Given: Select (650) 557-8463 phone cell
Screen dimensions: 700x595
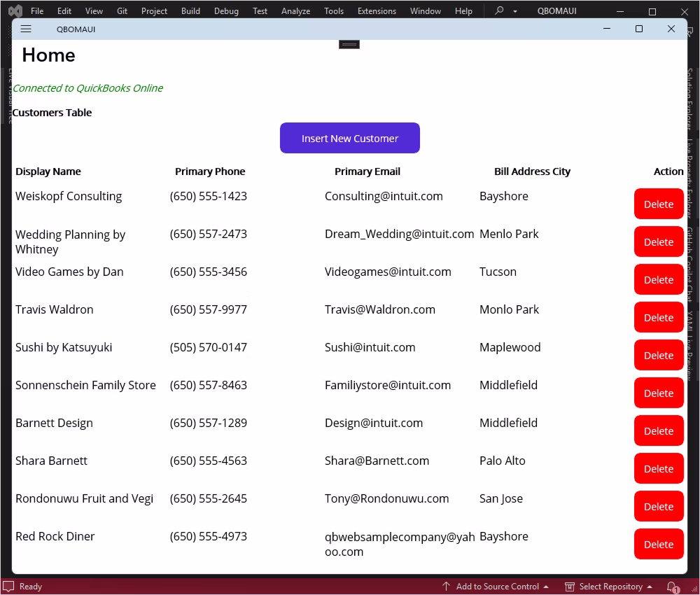Looking at the screenshot, I should click(x=208, y=385).
